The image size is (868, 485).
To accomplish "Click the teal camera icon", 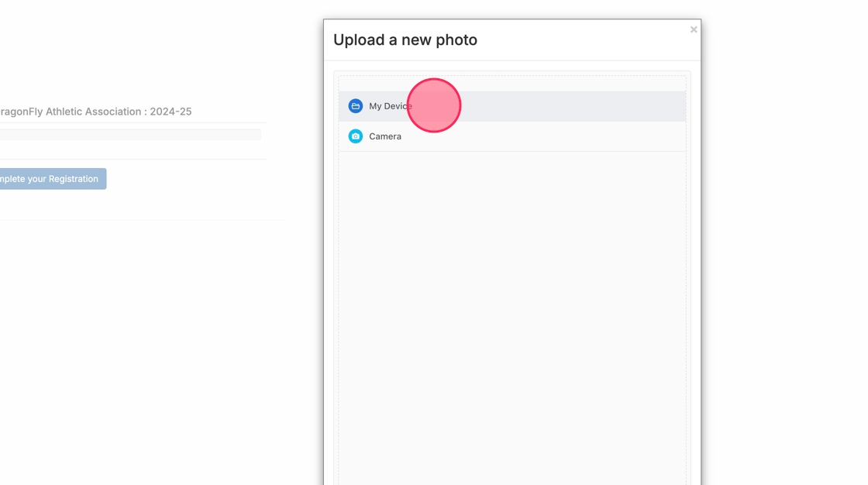I will click(x=356, y=136).
